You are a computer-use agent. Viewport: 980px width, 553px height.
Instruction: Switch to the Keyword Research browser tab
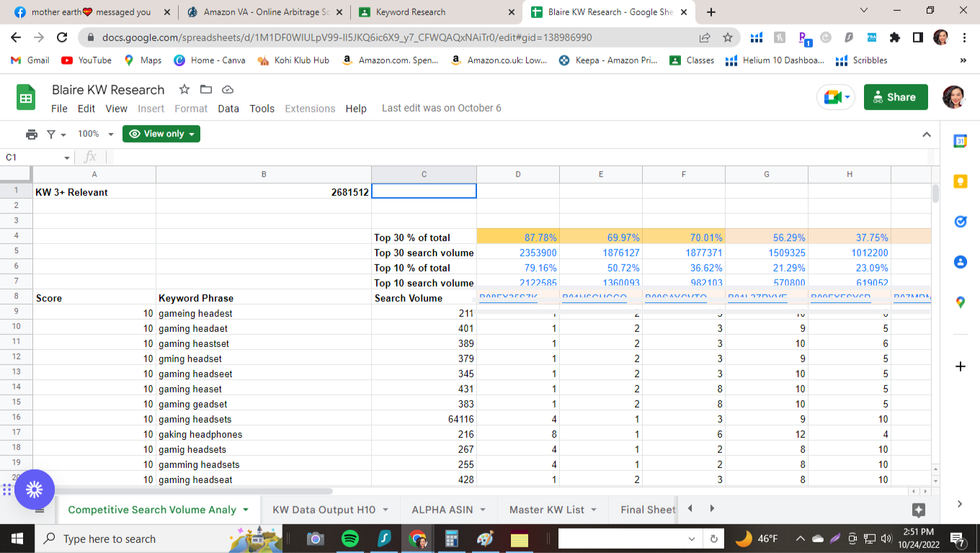436,12
